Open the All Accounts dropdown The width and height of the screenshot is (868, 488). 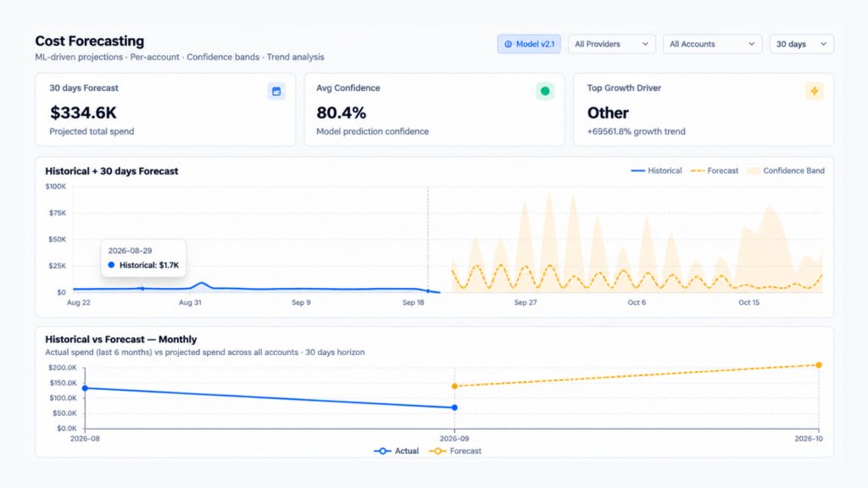pos(712,44)
